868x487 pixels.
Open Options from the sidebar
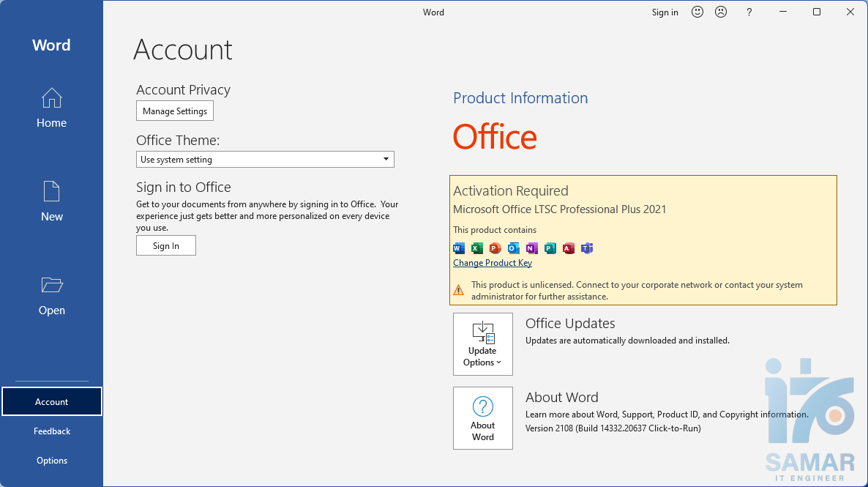[x=52, y=461]
